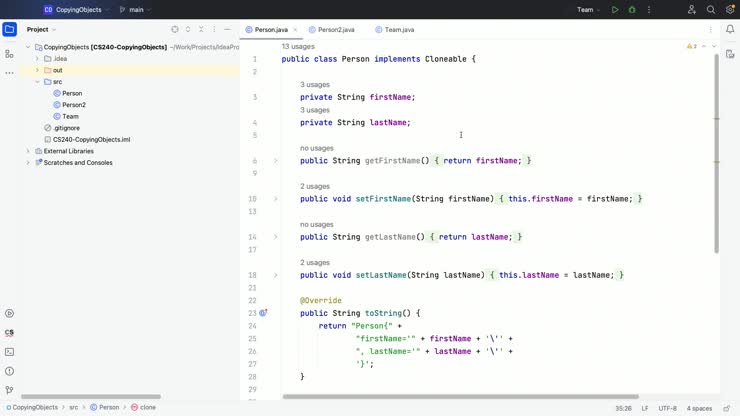Open the Problems tool window
The height and width of the screenshot is (416, 740).
[x=9, y=371]
